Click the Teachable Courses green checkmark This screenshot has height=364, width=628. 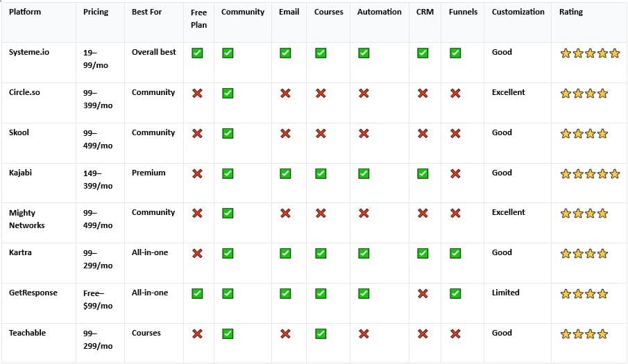click(321, 334)
